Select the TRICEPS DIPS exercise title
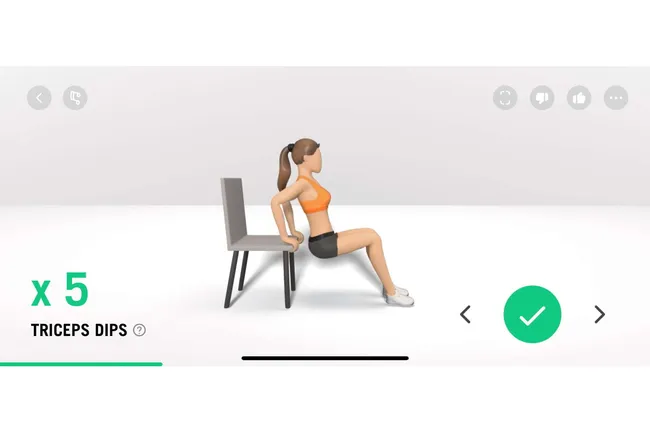This screenshot has height=433, width=650. (79, 330)
